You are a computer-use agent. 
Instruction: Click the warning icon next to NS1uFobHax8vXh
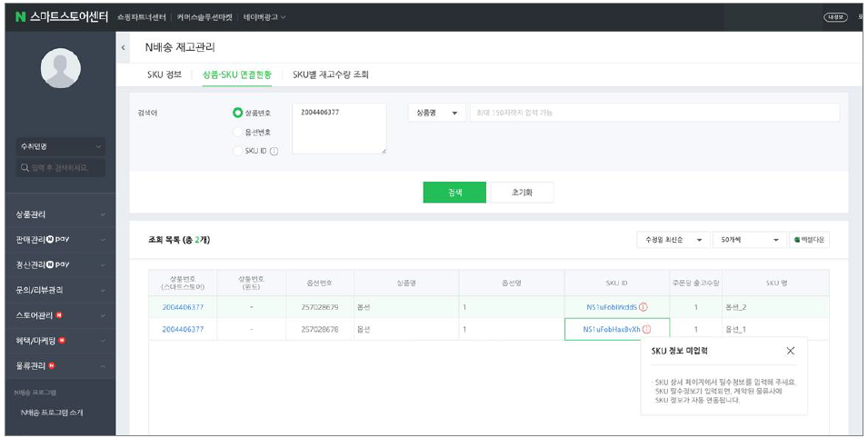click(646, 329)
